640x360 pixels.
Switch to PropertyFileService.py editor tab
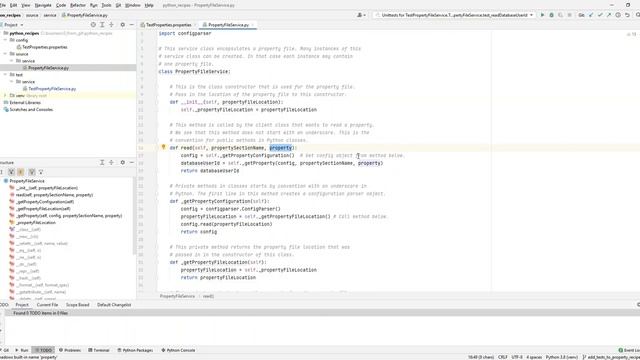coord(227,25)
